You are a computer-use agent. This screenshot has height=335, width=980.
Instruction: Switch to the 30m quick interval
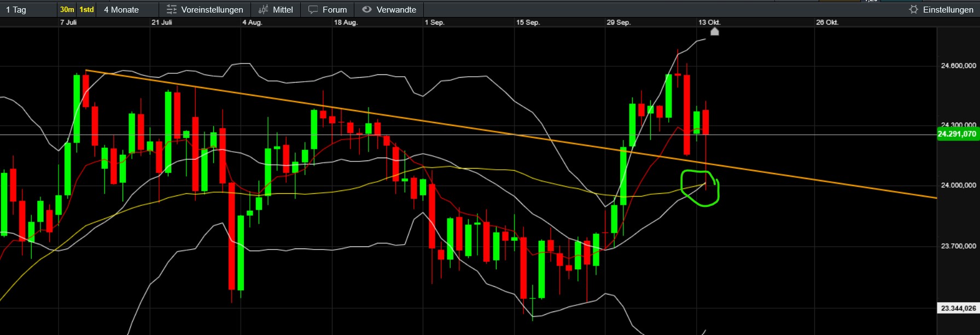67,10
